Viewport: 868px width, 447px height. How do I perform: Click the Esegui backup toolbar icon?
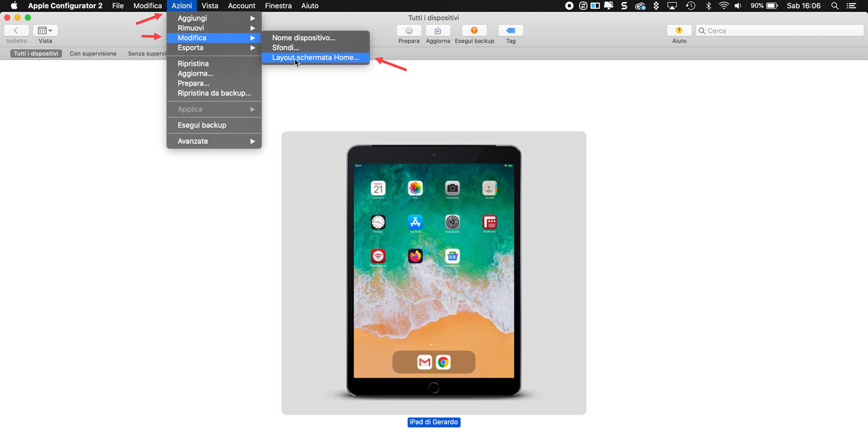click(x=474, y=30)
